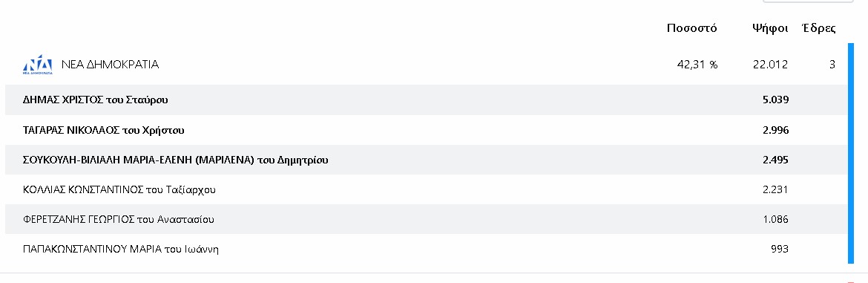Click the Ποσοστό column header
This screenshot has width=868, height=283.
click(691, 28)
